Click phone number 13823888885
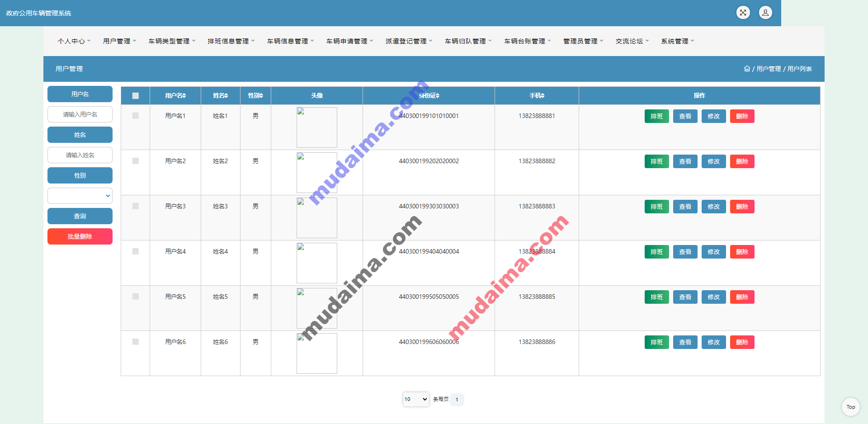This screenshot has width=868, height=424. point(537,297)
